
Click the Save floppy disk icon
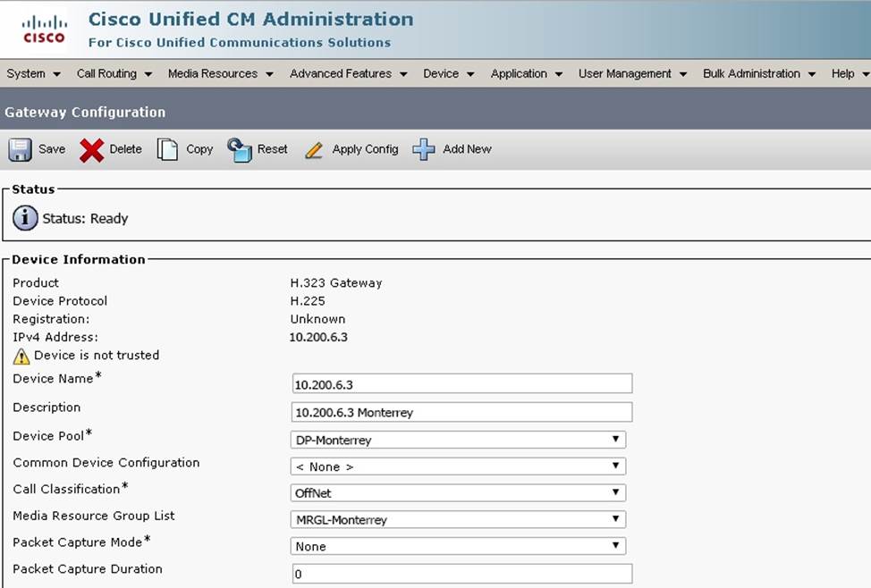click(21, 149)
